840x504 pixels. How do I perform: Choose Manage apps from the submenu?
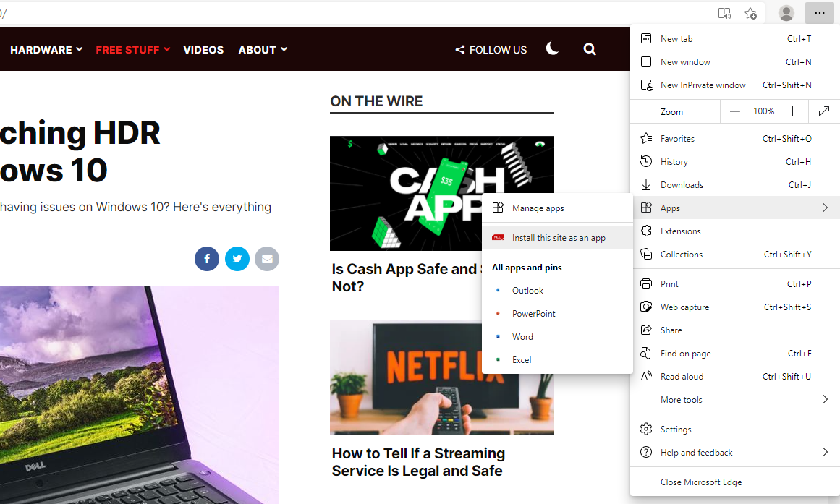[558, 208]
